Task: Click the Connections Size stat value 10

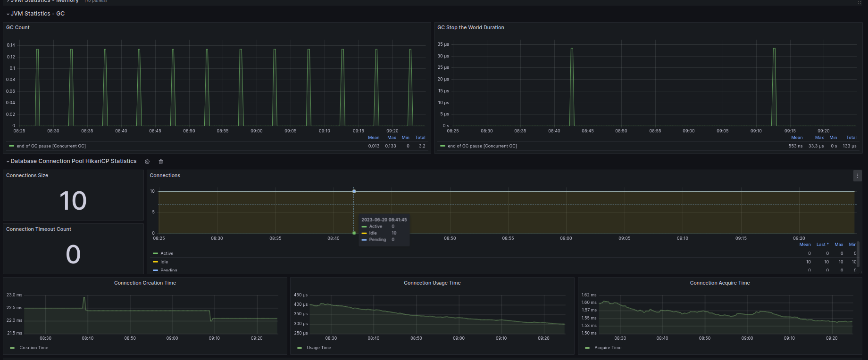Action: point(73,201)
